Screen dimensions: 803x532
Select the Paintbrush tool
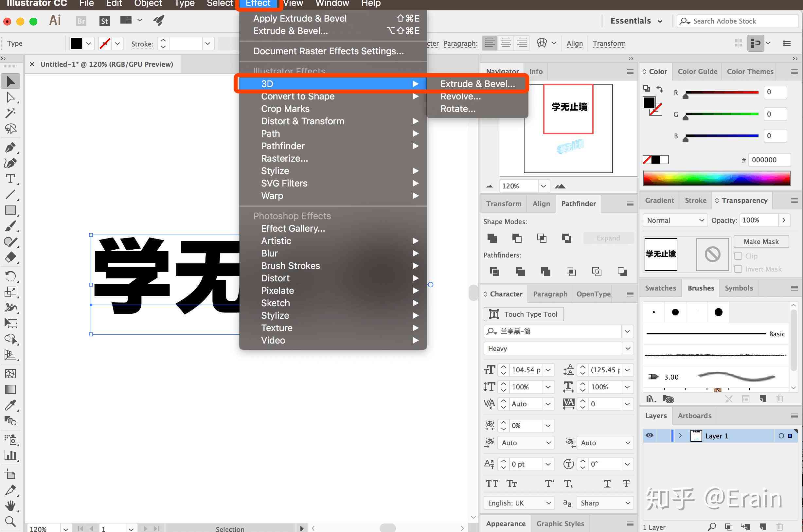(x=10, y=226)
